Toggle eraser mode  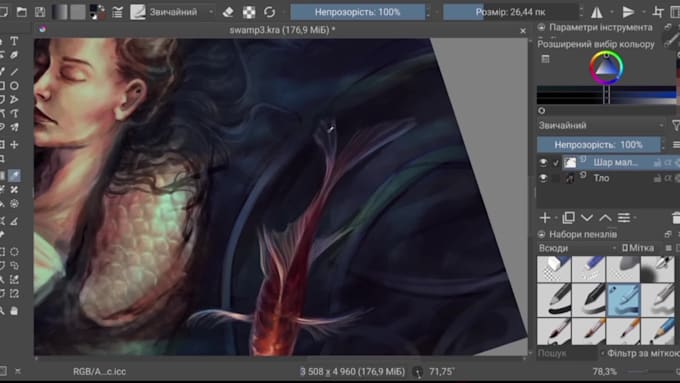pos(228,12)
